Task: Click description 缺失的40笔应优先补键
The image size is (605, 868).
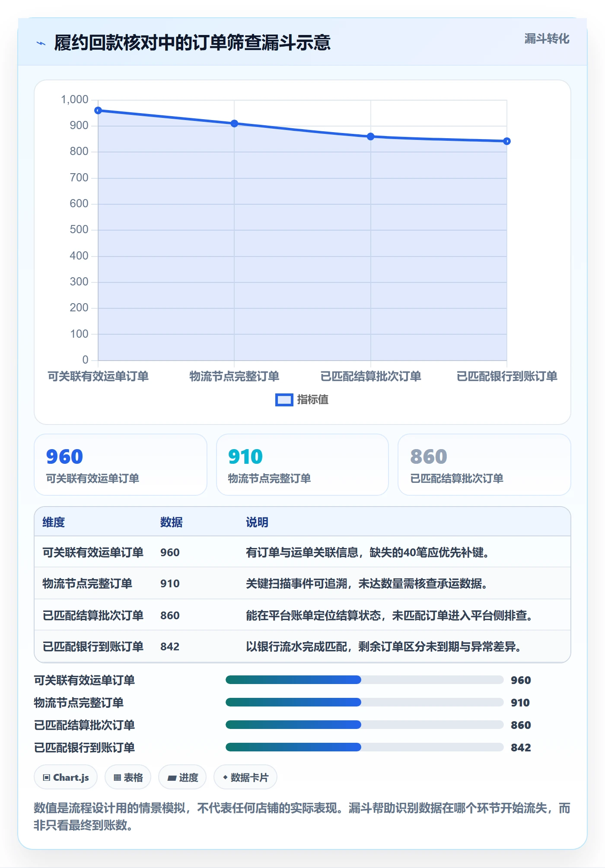Action: (429, 552)
